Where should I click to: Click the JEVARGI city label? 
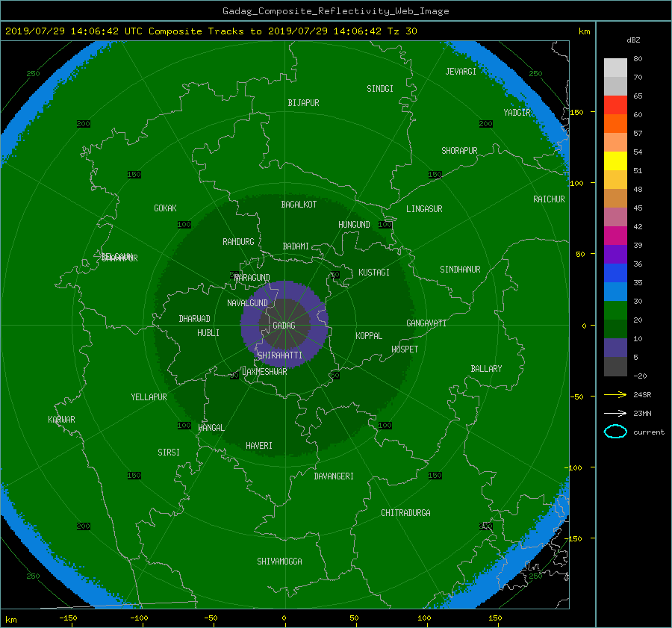point(461,72)
